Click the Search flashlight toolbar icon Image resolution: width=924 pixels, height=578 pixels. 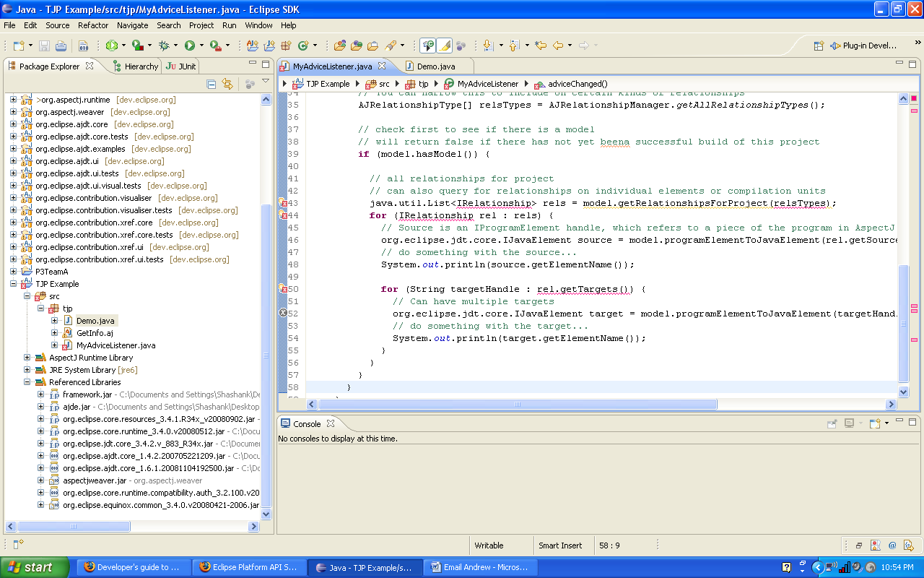click(x=391, y=46)
